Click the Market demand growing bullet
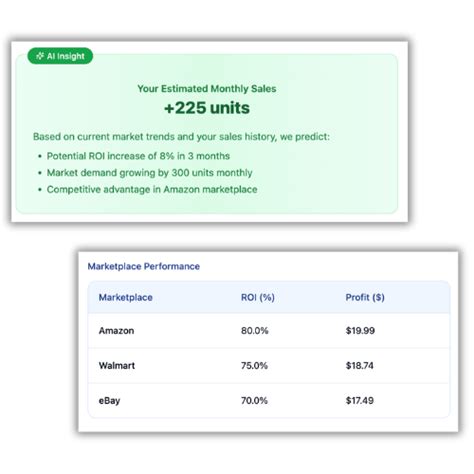Screen dimensions: 474x474 [x=149, y=173]
